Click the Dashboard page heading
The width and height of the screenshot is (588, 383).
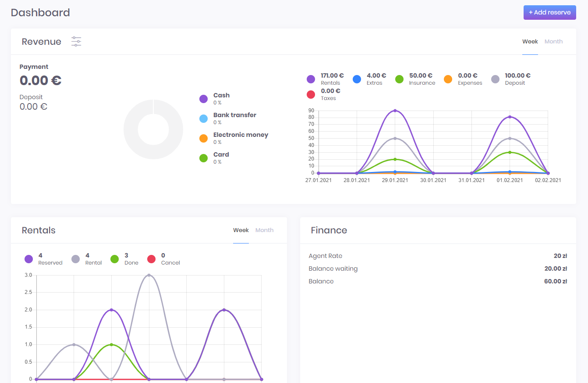[x=40, y=12]
